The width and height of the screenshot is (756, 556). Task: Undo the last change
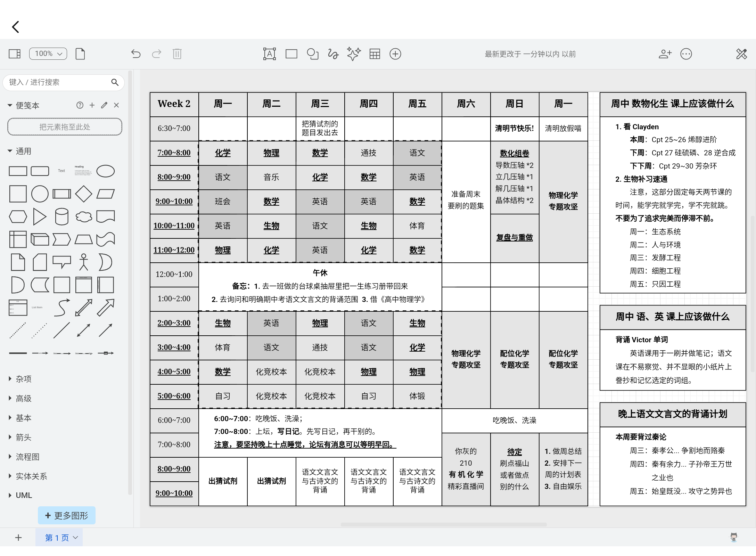[135, 54]
